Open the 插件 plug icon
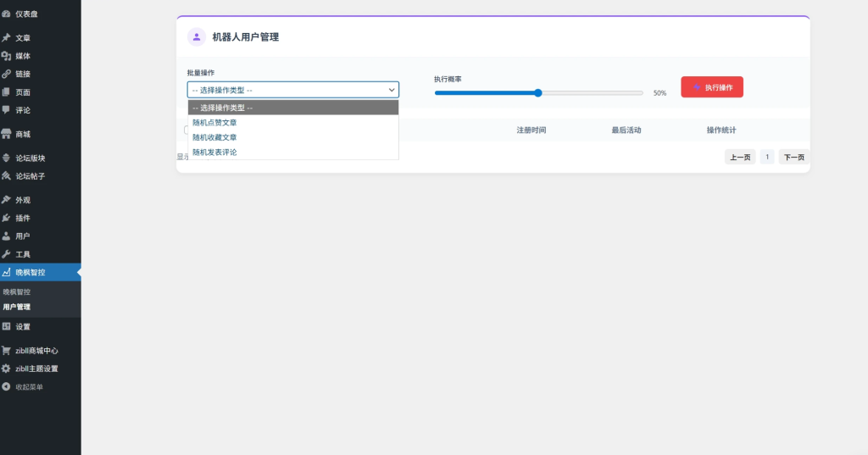Image resolution: width=868 pixels, height=455 pixels. [6, 218]
